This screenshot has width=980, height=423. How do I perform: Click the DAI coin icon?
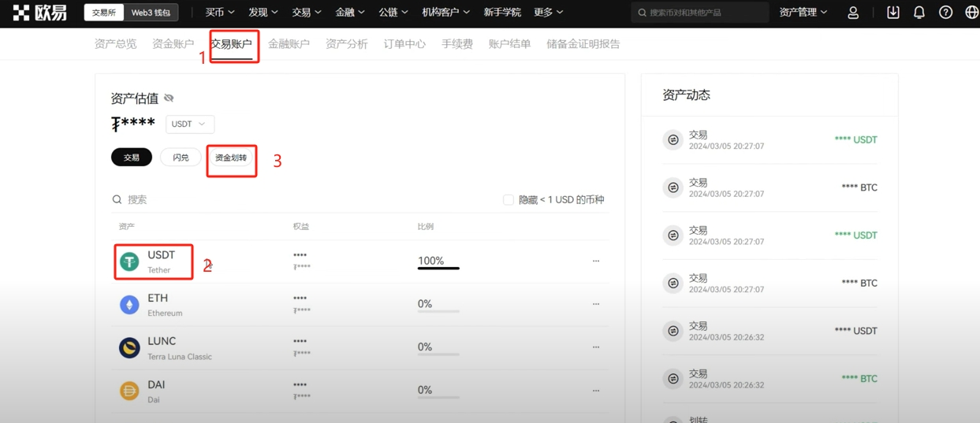point(129,391)
